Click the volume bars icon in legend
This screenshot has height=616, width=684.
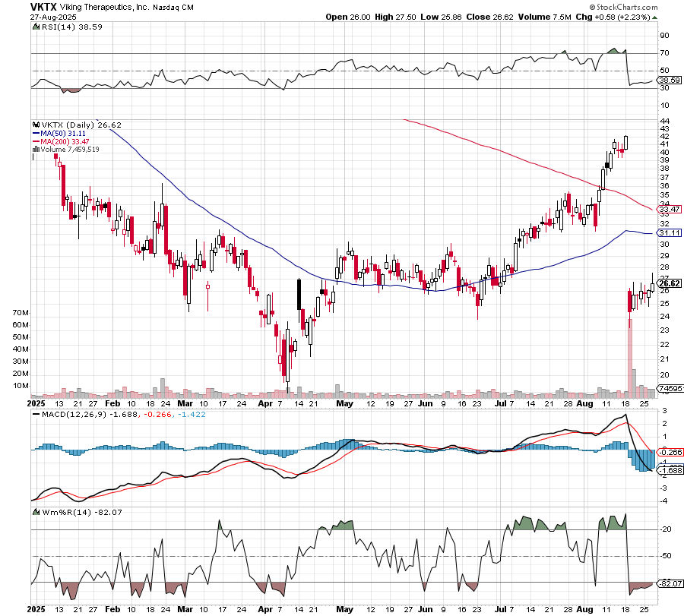point(36,150)
